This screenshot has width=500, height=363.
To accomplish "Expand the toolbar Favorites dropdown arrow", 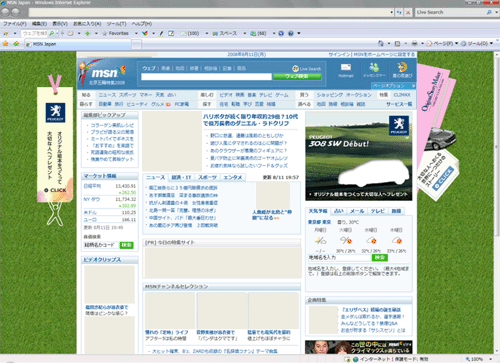I will click(136, 33).
